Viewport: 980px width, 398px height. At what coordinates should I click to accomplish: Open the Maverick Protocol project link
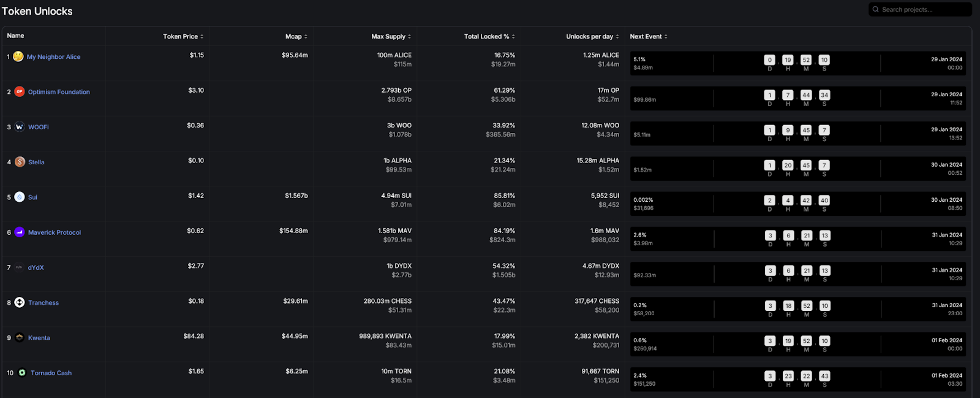pyautogui.click(x=55, y=232)
